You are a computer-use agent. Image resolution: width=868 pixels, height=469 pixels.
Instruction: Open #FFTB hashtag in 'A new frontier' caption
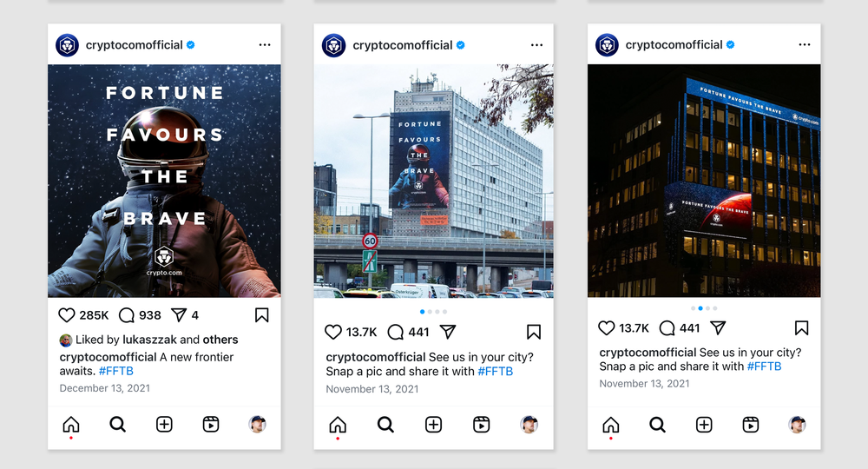click(x=115, y=371)
